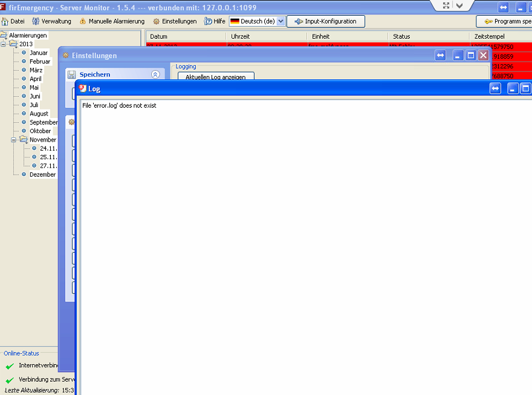Click the Log window double-arrow icon
This screenshot has height=395, width=532.
(x=496, y=89)
